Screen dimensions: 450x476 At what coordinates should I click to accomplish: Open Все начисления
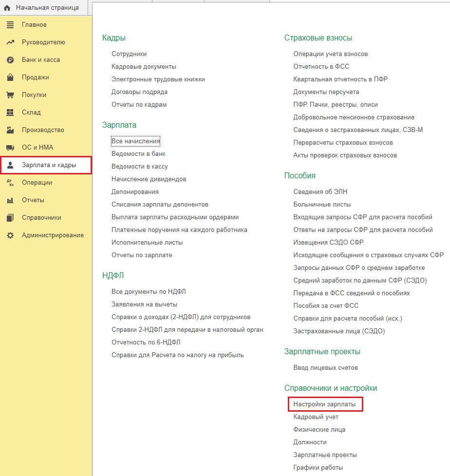(x=136, y=141)
